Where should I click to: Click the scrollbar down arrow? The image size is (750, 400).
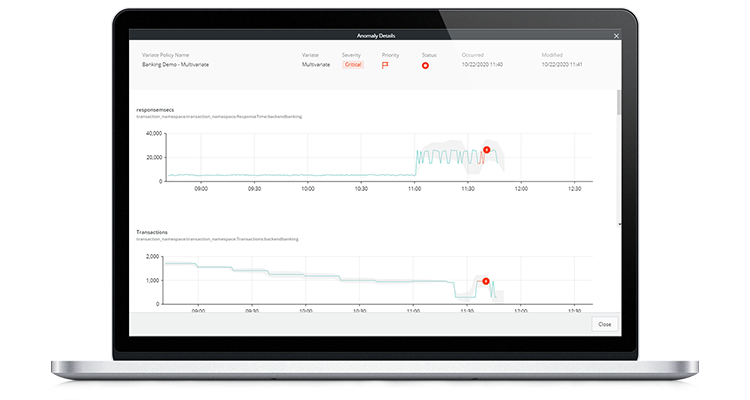point(619,224)
